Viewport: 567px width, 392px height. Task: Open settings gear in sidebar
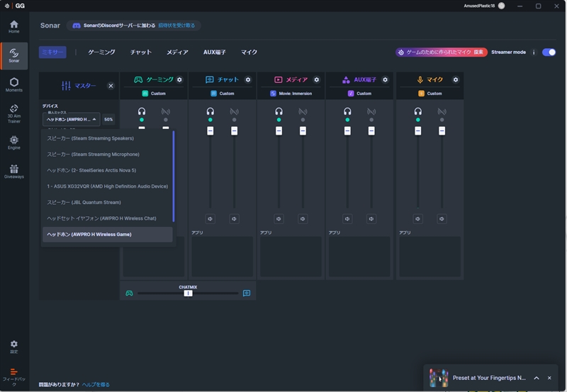tap(13, 347)
